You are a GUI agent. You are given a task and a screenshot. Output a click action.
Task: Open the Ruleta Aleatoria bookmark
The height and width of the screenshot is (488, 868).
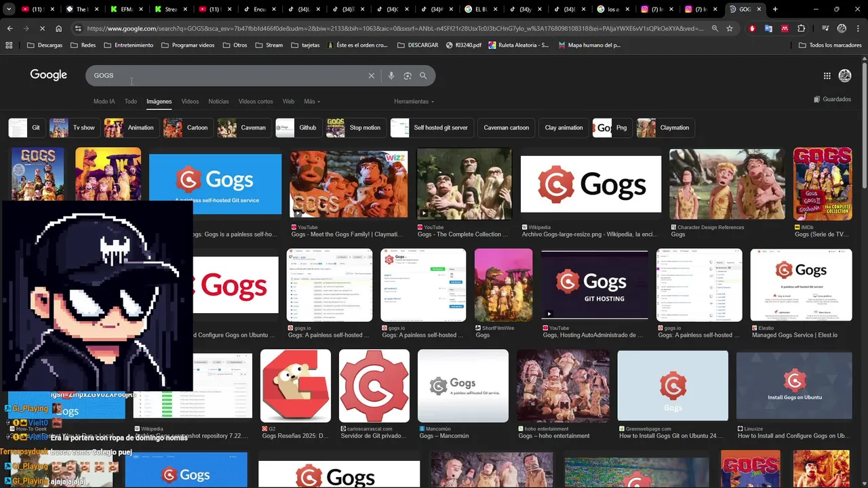(x=519, y=45)
